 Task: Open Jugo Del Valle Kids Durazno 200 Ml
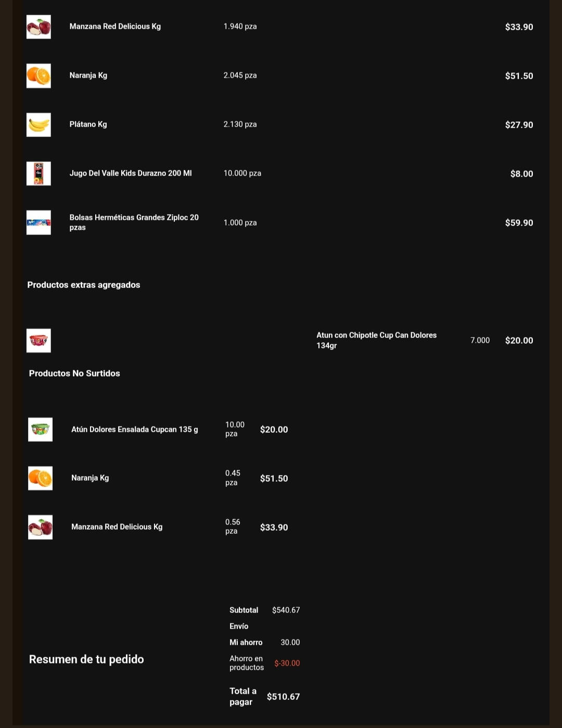coord(131,173)
